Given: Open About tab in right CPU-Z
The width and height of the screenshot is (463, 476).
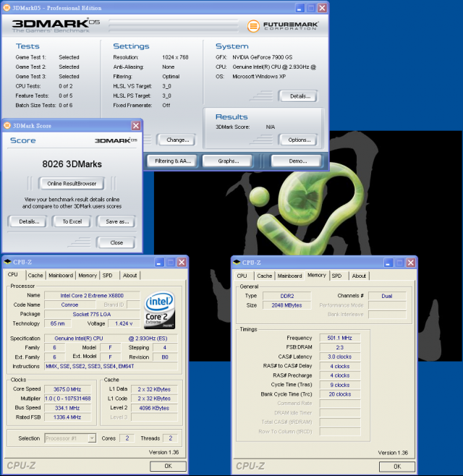Looking at the screenshot, I should pyautogui.click(x=359, y=276).
